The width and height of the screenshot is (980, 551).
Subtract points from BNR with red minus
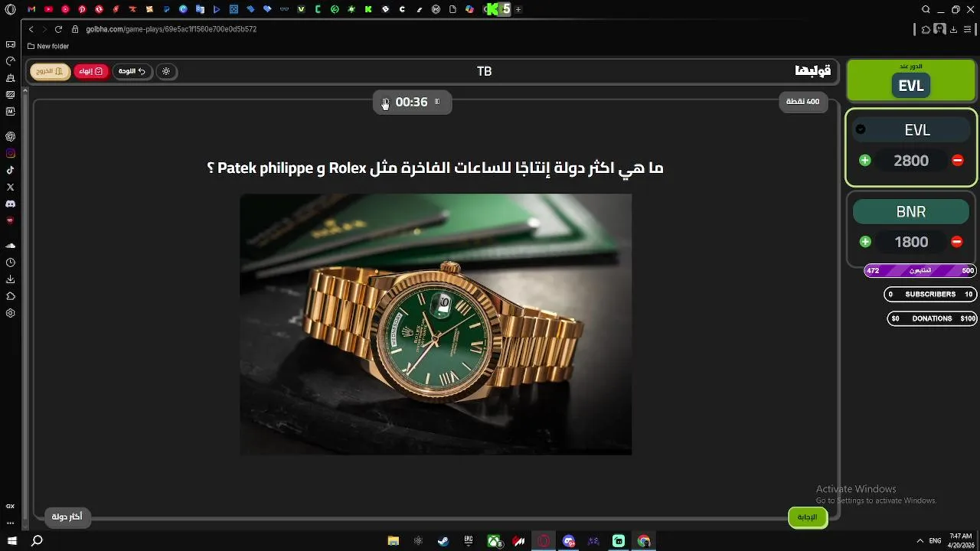coord(956,242)
